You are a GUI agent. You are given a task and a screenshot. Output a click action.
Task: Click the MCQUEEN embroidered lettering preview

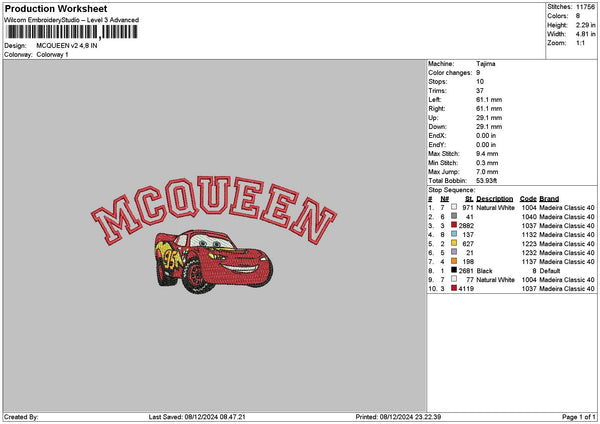pos(214,210)
